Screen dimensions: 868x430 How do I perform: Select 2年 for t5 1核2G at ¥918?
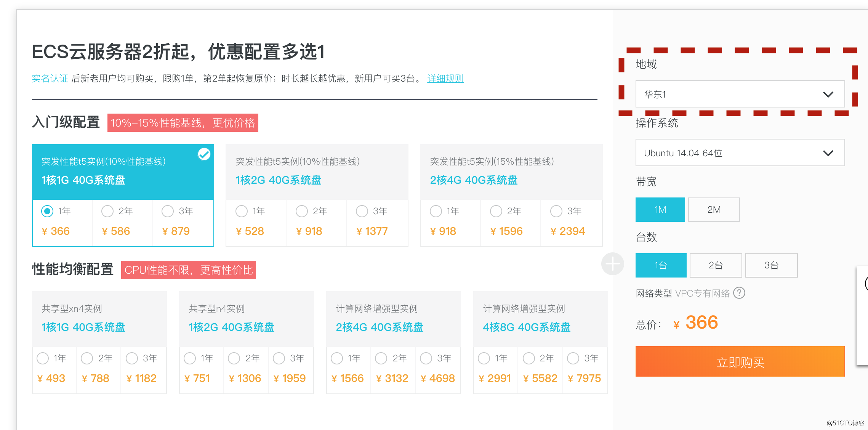pyautogui.click(x=302, y=211)
